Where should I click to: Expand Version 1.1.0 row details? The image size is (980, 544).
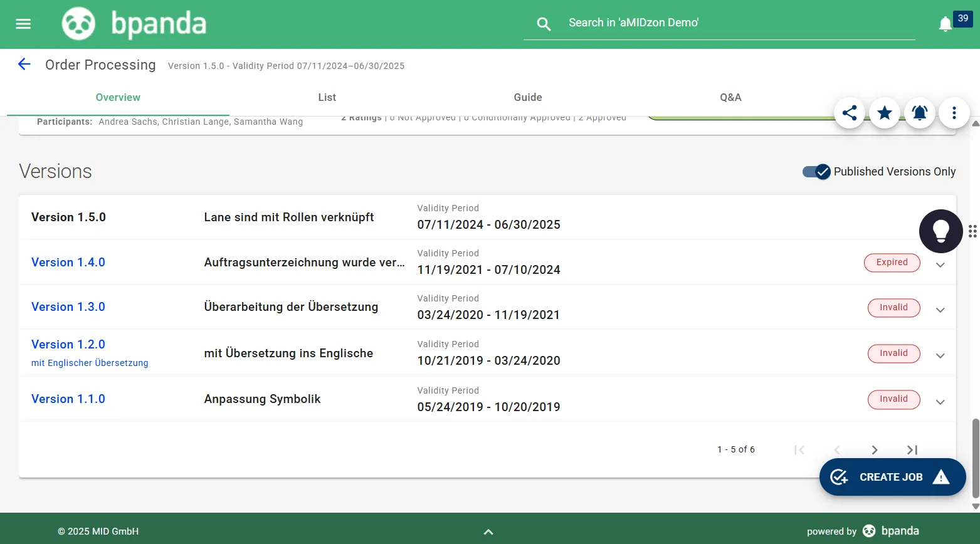point(940,402)
